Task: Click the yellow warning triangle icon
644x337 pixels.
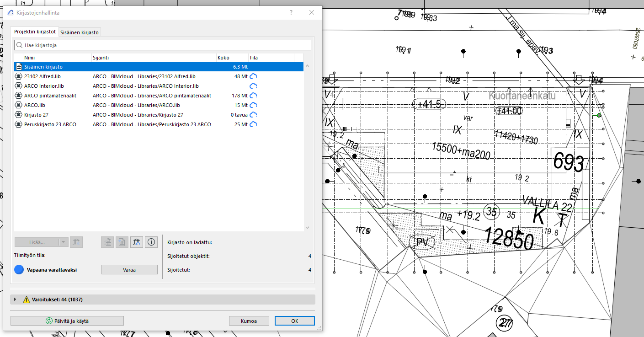Action: tap(26, 300)
